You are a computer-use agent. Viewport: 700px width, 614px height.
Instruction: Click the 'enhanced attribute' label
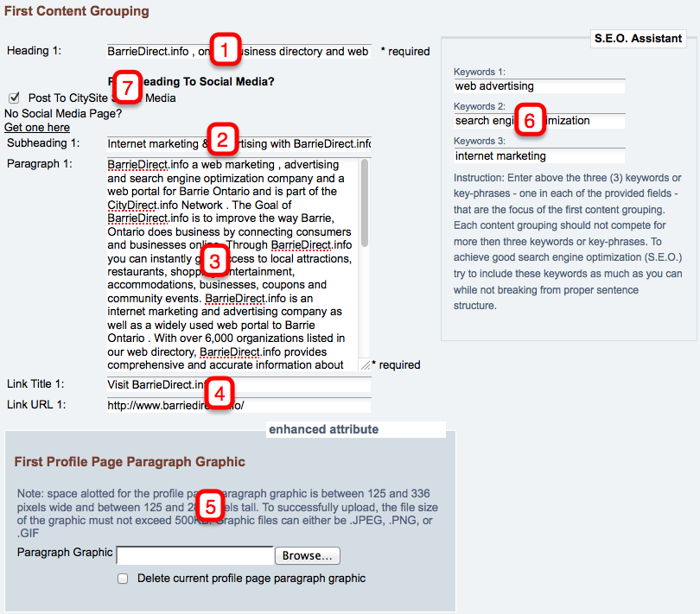click(324, 429)
